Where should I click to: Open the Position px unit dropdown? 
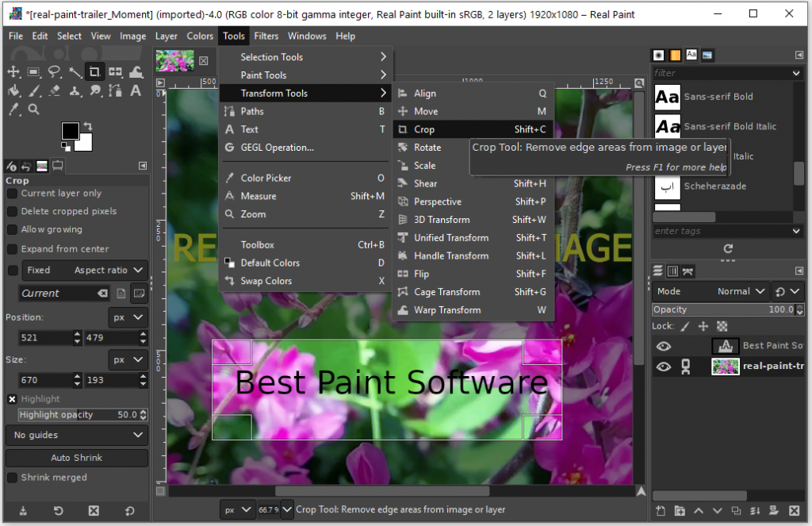tap(128, 317)
